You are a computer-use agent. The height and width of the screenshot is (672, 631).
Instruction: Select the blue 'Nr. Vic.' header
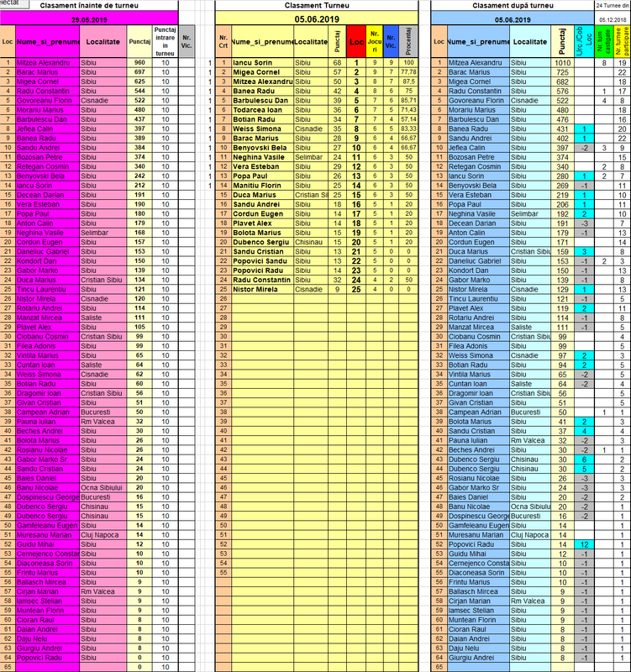[x=391, y=41]
